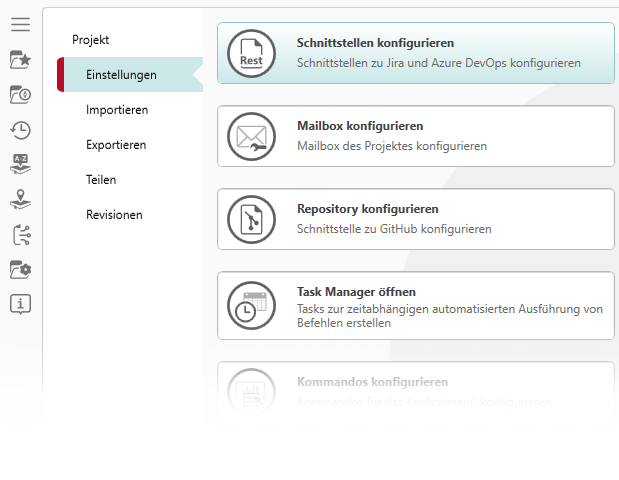Click Mailbox konfigurieren title
The height and width of the screenshot is (480, 619).
(x=360, y=126)
